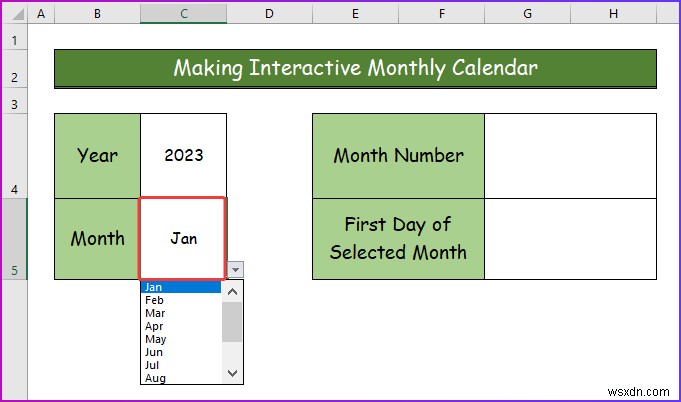Click the dropdown list's scroll up arrow

click(232, 292)
